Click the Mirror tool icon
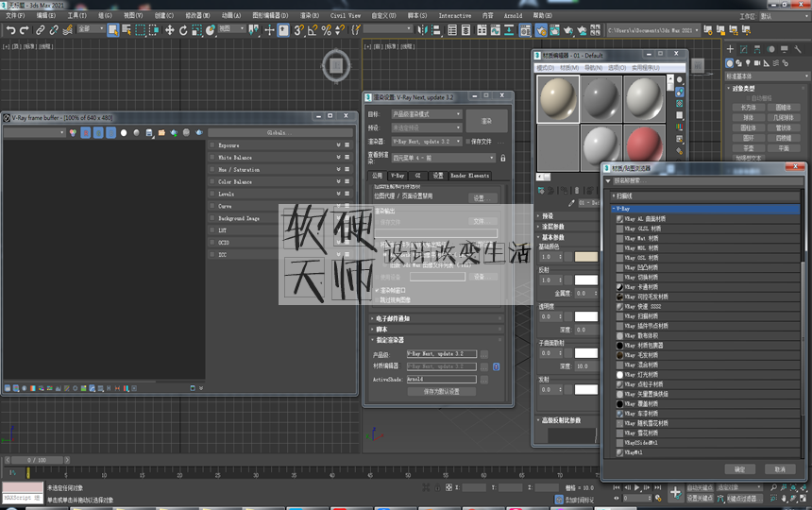Image resolution: width=812 pixels, height=510 pixels. (423, 30)
